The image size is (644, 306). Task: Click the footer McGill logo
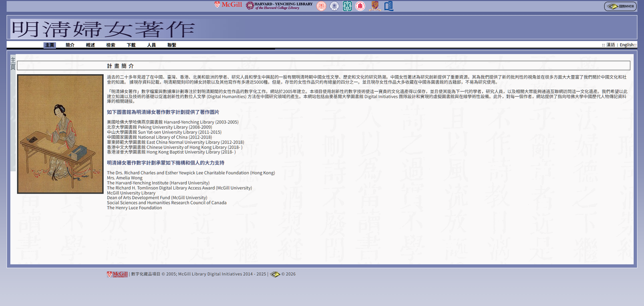[117, 274]
